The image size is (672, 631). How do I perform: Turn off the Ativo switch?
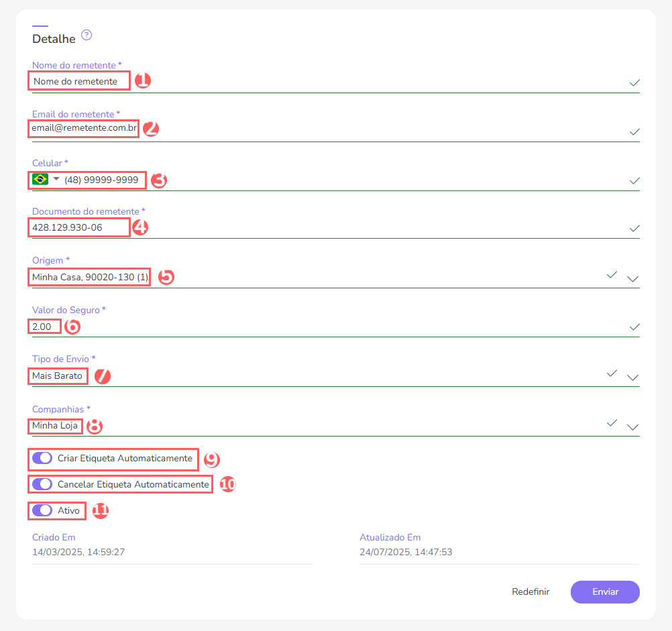click(x=42, y=510)
